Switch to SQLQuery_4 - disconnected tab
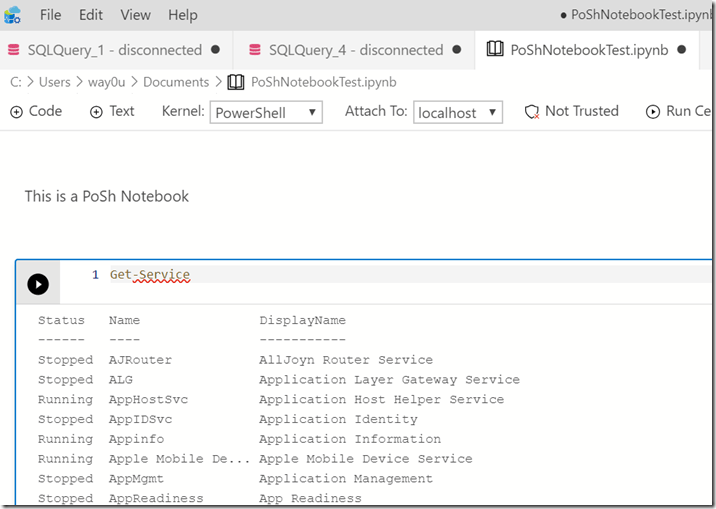 click(355, 50)
